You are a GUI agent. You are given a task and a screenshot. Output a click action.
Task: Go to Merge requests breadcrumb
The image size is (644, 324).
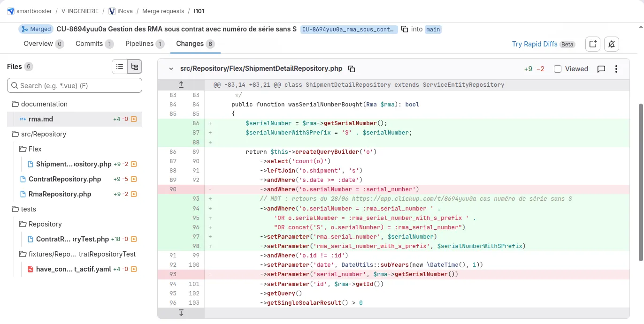pyautogui.click(x=162, y=11)
